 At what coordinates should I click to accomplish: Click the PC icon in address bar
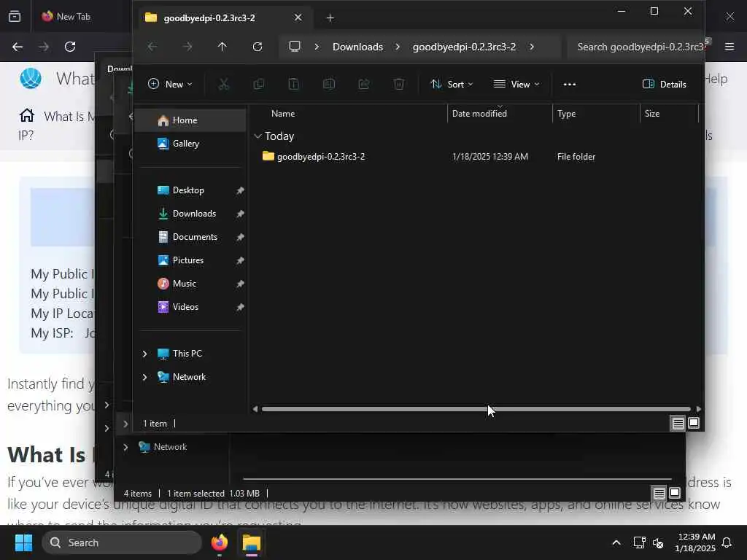pos(295,47)
